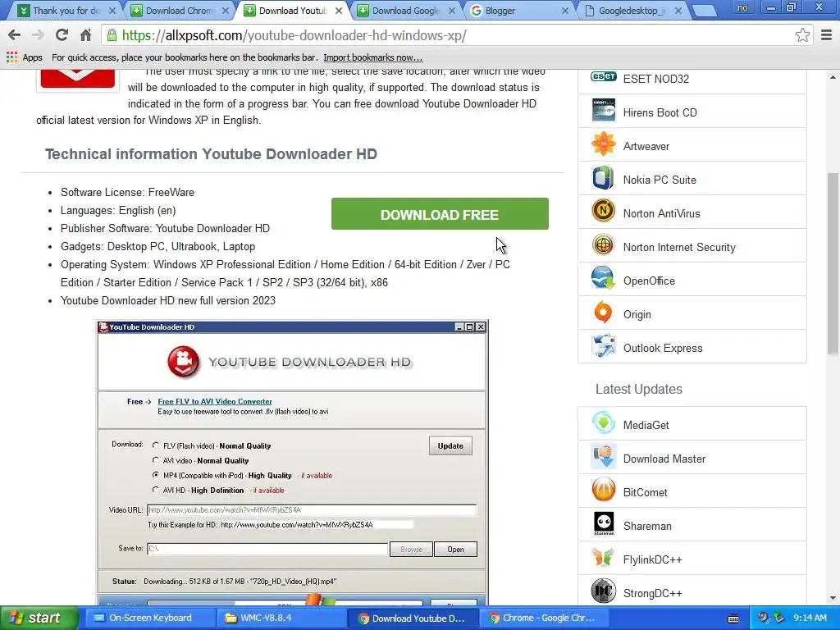Open the BitComet link
Viewport: 840px width, 630px height.
click(645, 492)
